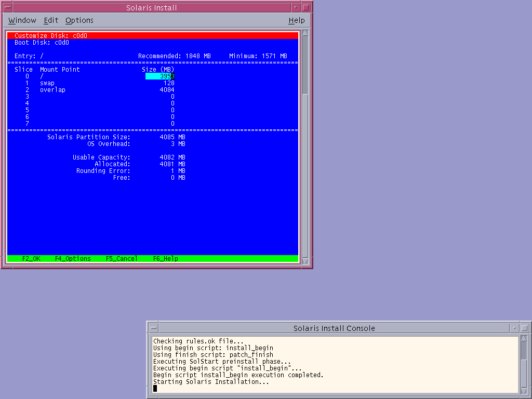This screenshot has height=399, width=532.
Task: Click 'Using finish script: patch_finish' console line
Action: (213, 354)
